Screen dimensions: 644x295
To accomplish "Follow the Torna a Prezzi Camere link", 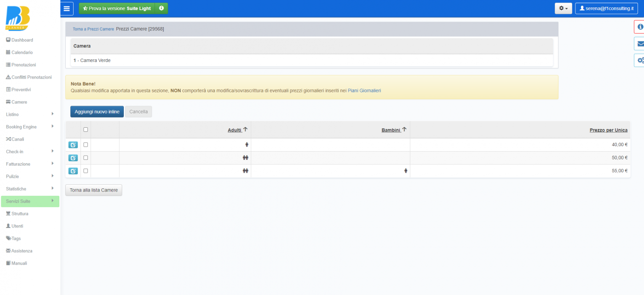I will (x=93, y=29).
